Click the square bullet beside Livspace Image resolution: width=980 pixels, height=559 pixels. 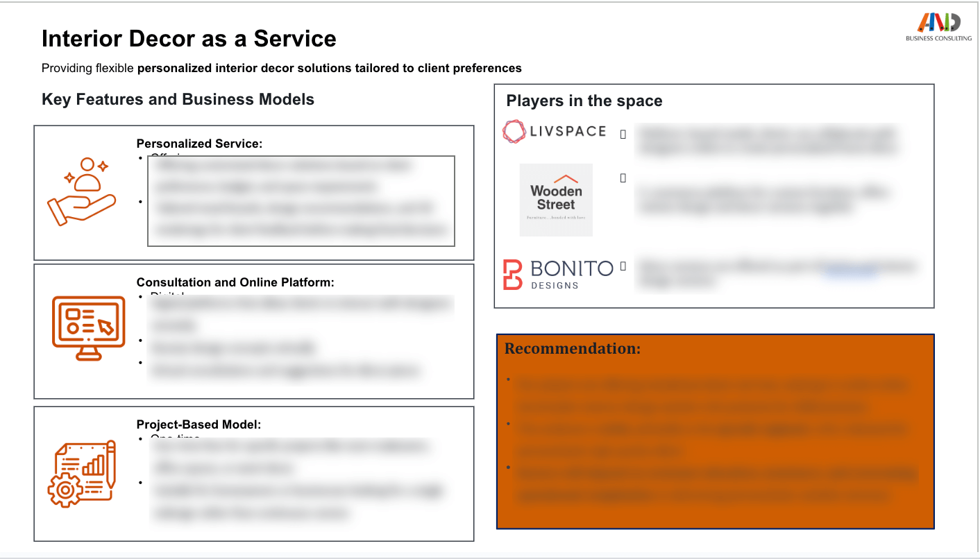[x=623, y=135]
